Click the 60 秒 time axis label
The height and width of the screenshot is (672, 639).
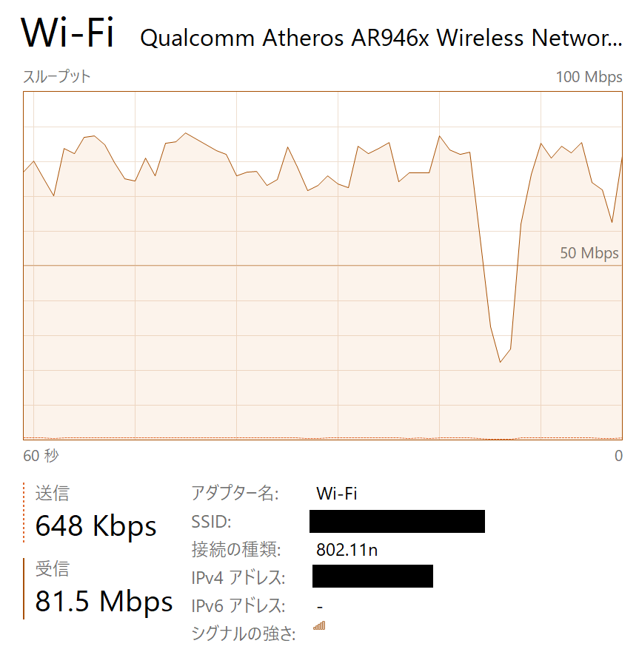[41, 456]
